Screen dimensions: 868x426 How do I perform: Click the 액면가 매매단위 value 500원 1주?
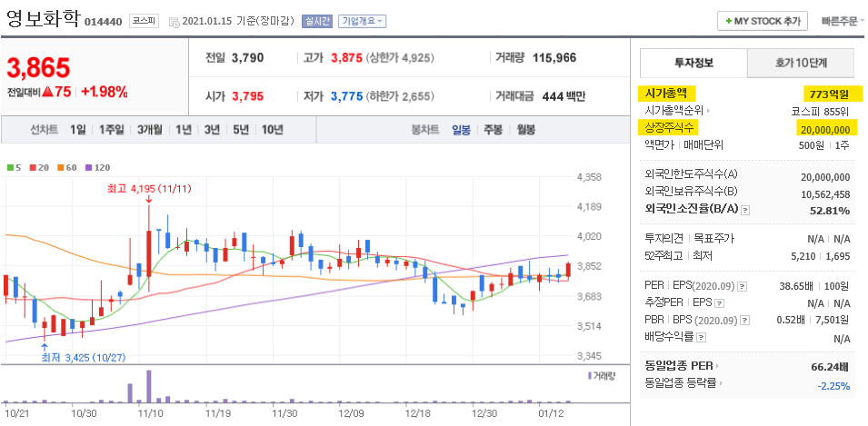(826, 145)
